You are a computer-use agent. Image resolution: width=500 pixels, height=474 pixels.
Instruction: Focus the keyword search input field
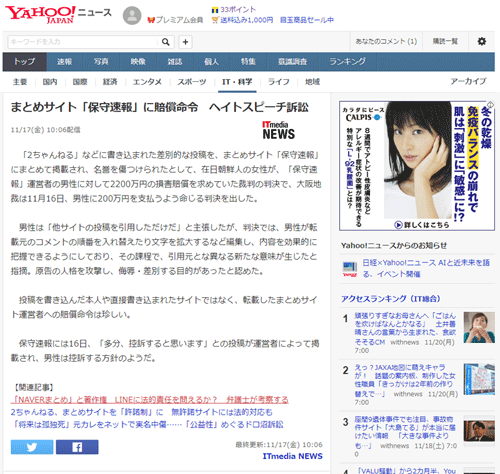(x=83, y=42)
